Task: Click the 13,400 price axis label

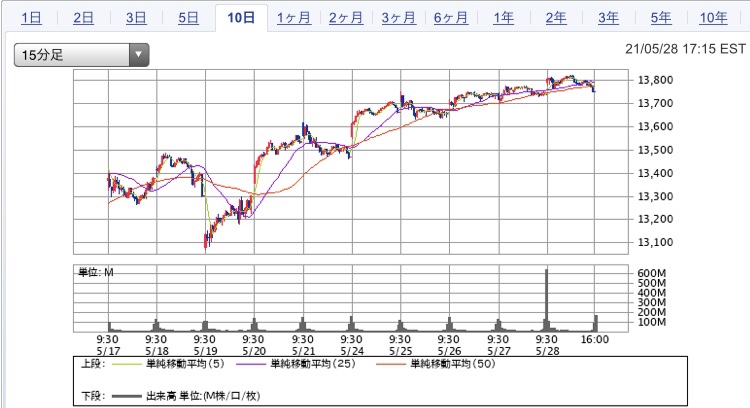Action: click(x=655, y=173)
